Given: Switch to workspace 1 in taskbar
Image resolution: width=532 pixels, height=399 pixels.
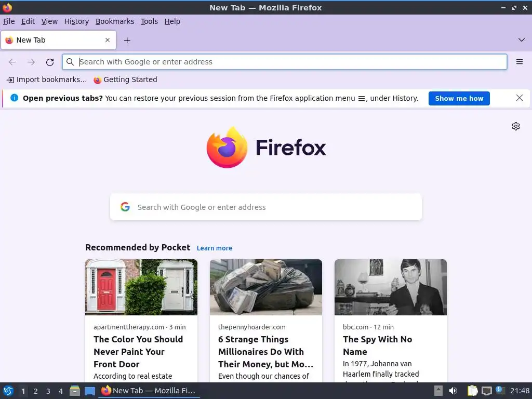Looking at the screenshot, I should pyautogui.click(x=23, y=391).
